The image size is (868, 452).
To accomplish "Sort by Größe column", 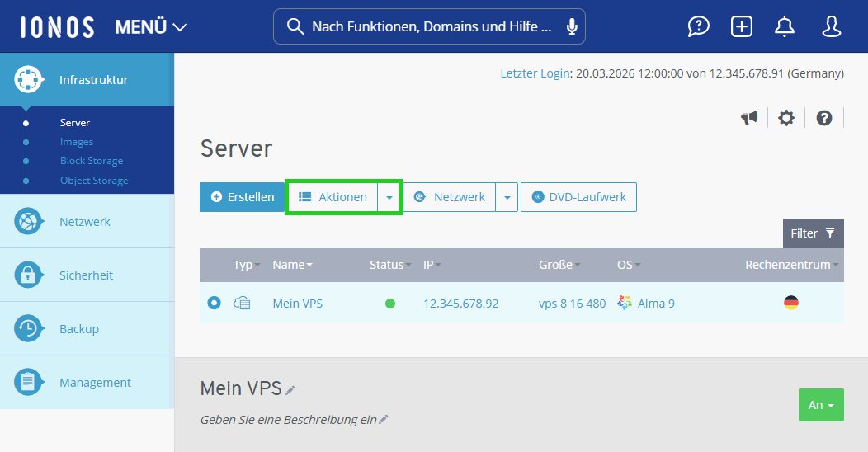I will click(559, 265).
